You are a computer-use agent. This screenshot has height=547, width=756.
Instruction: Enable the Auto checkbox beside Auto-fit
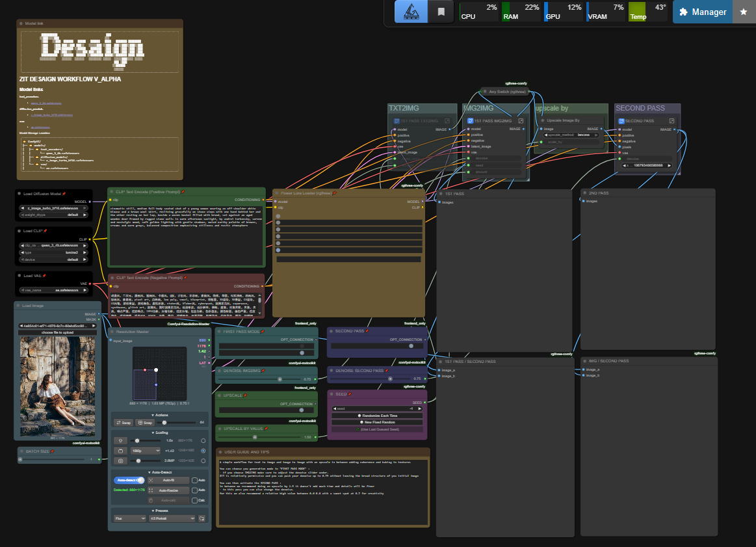[x=194, y=480]
